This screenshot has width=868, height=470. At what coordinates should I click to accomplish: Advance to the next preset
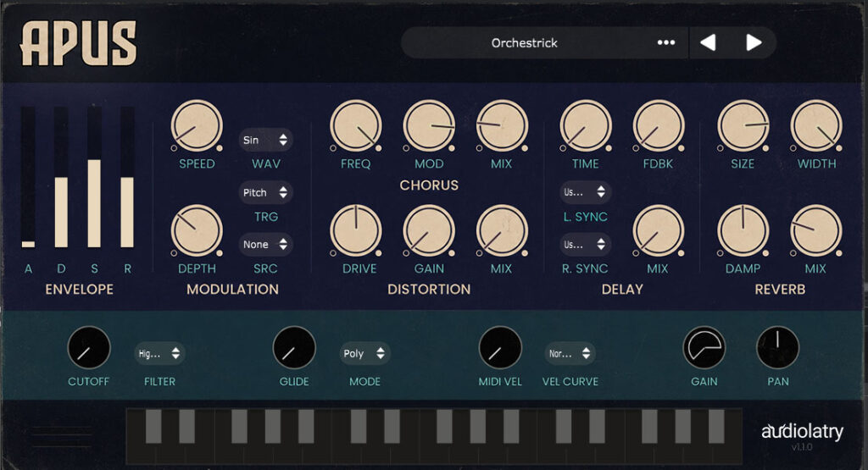point(754,42)
